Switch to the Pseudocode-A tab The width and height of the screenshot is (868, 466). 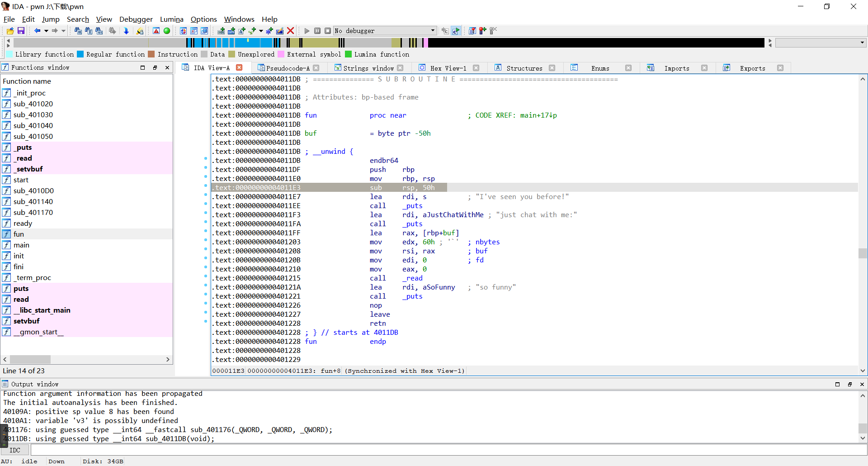point(288,68)
